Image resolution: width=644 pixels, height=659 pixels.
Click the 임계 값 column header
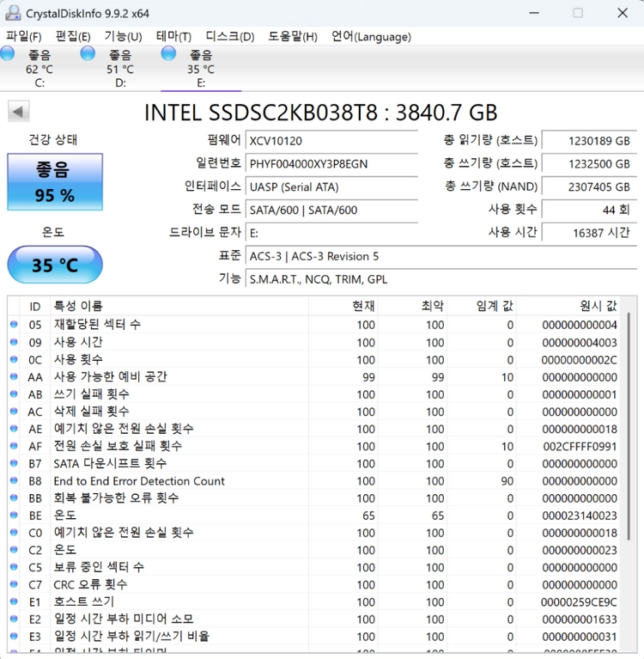click(x=482, y=306)
